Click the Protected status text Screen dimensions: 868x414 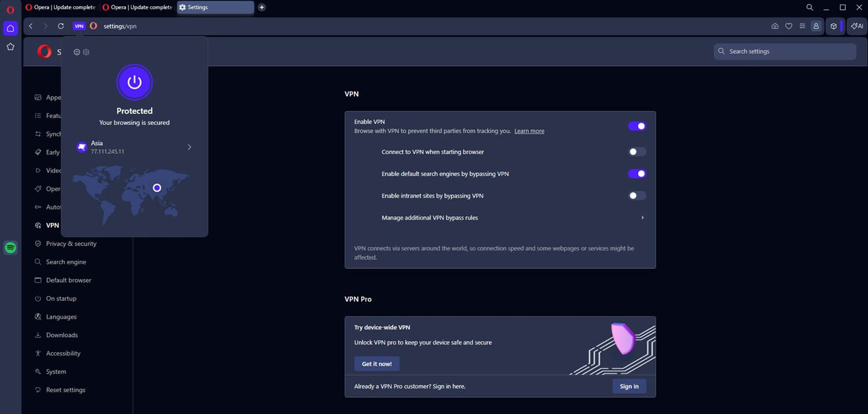pyautogui.click(x=134, y=111)
